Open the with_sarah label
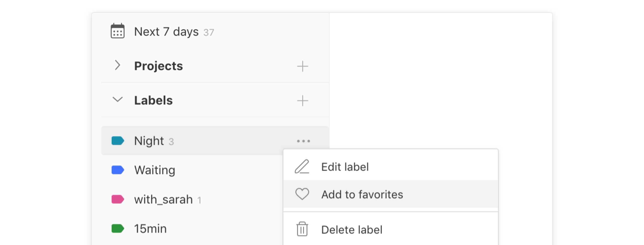The width and height of the screenshot is (644, 245). click(x=164, y=199)
